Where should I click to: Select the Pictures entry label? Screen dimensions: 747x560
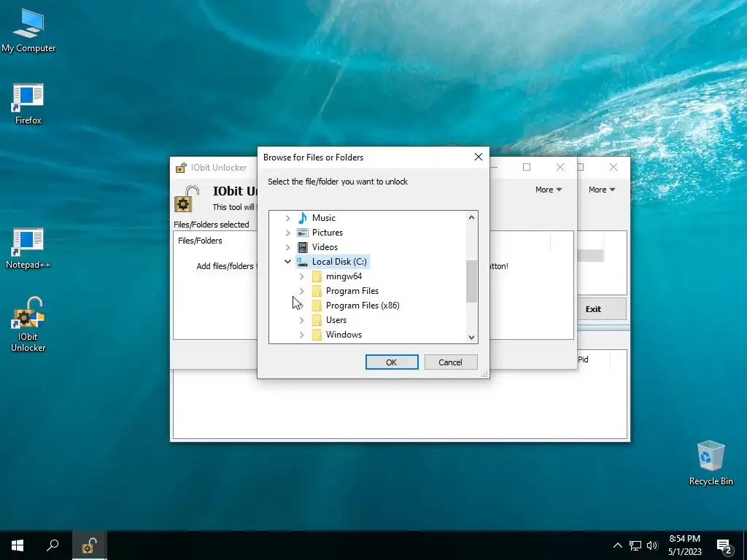[328, 233]
